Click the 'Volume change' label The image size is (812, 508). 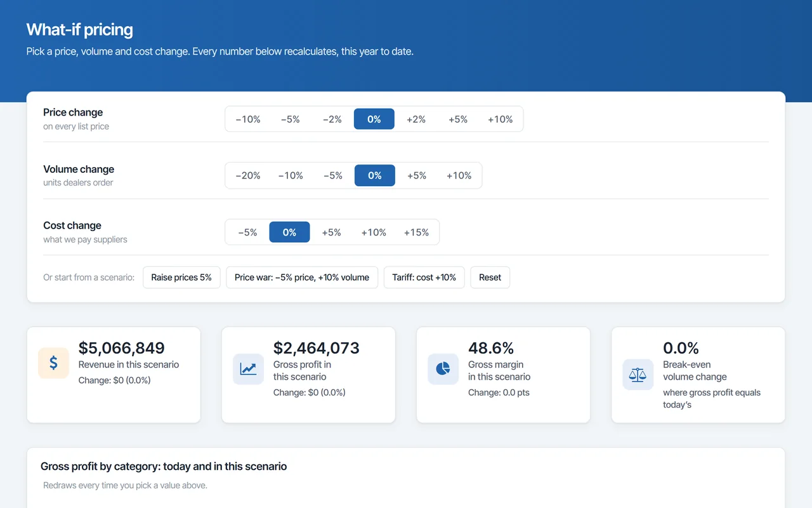coord(79,169)
